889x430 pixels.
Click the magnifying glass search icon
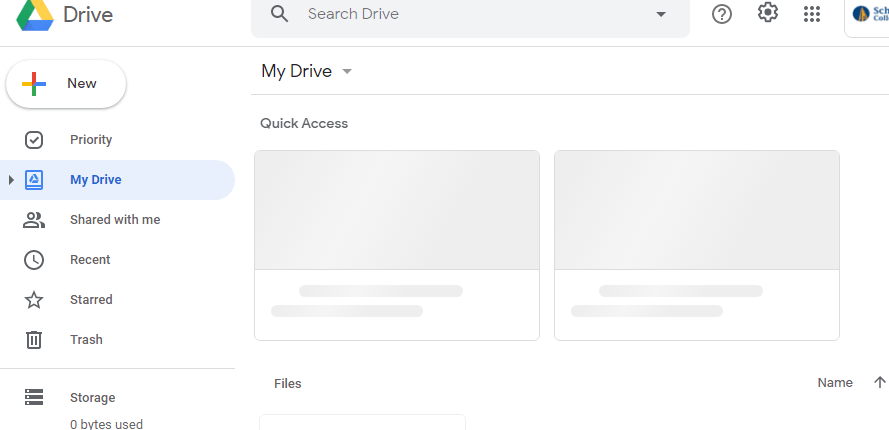[x=280, y=14]
